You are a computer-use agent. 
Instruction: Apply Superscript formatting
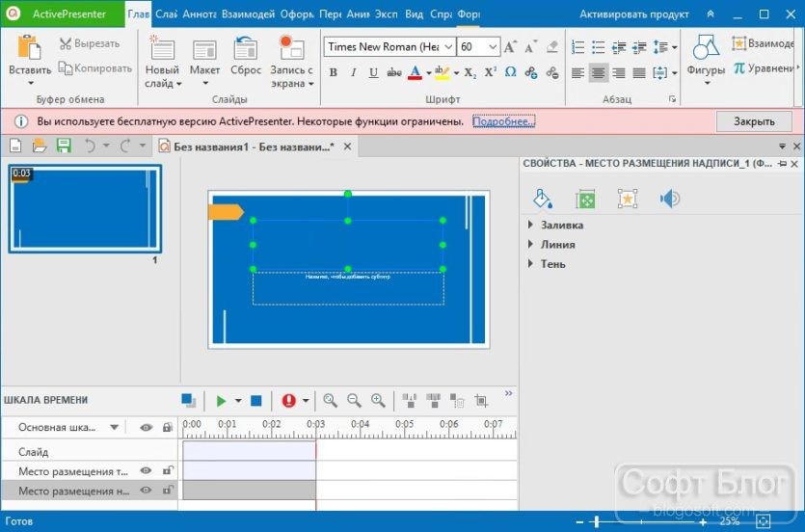coord(491,72)
